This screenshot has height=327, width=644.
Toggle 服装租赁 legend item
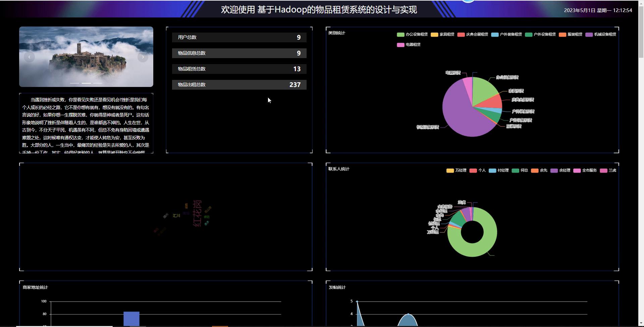click(x=571, y=35)
